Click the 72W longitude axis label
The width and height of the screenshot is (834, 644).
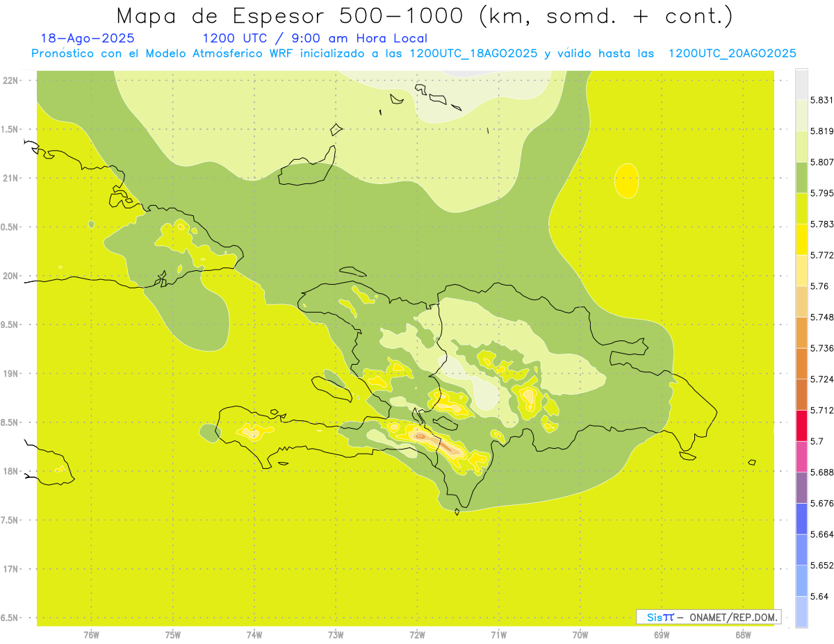pos(417,634)
